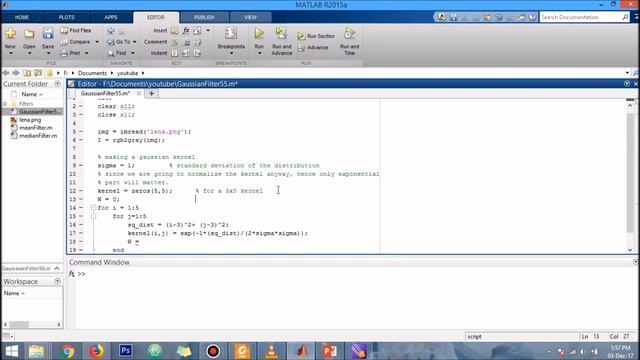Collapse the for j loop fold marker
Viewport: 640px width, 360px height.
(x=93, y=216)
